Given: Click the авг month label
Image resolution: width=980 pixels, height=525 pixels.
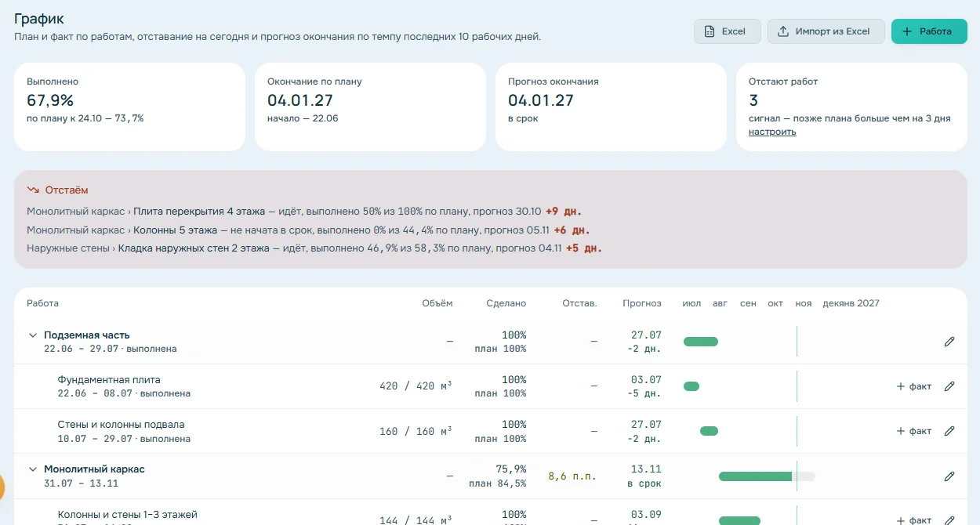Looking at the screenshot, I should click(720, 303).
